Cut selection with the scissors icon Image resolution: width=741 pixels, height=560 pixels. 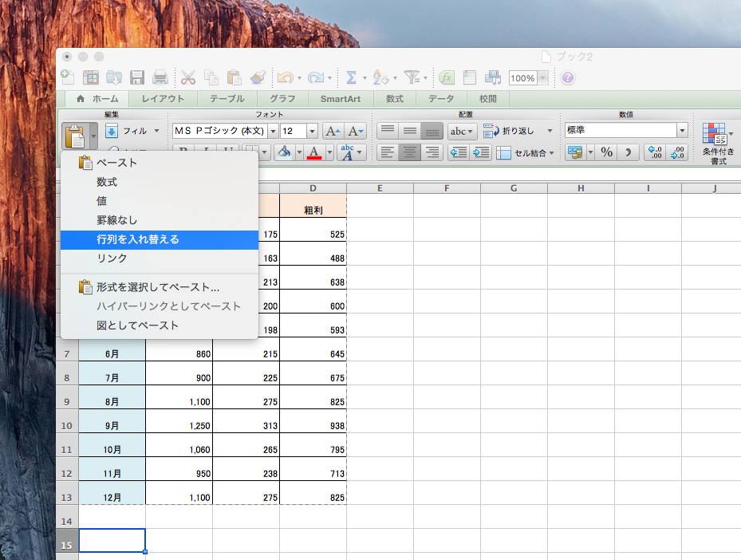pyautogui.click(x=188, y=77)
